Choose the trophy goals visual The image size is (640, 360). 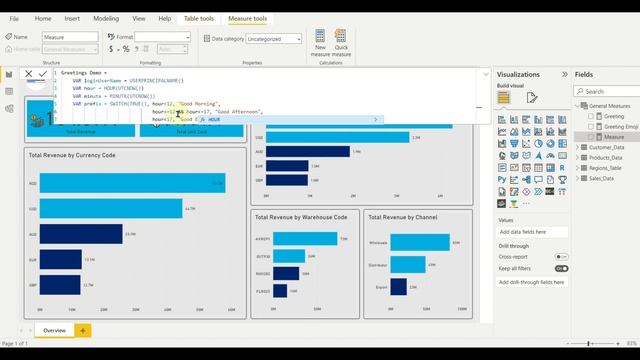562,180
